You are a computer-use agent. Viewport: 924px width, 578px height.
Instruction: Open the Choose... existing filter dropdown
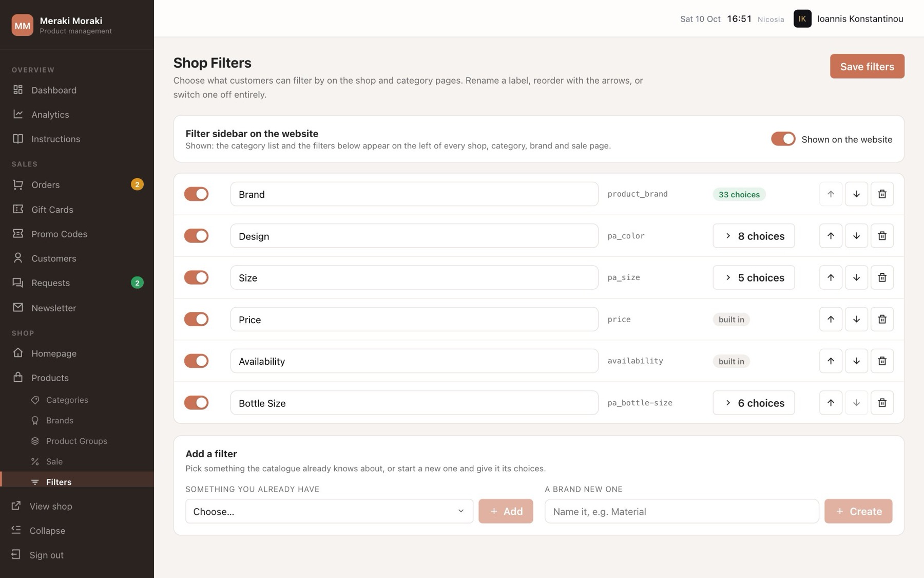329,511
